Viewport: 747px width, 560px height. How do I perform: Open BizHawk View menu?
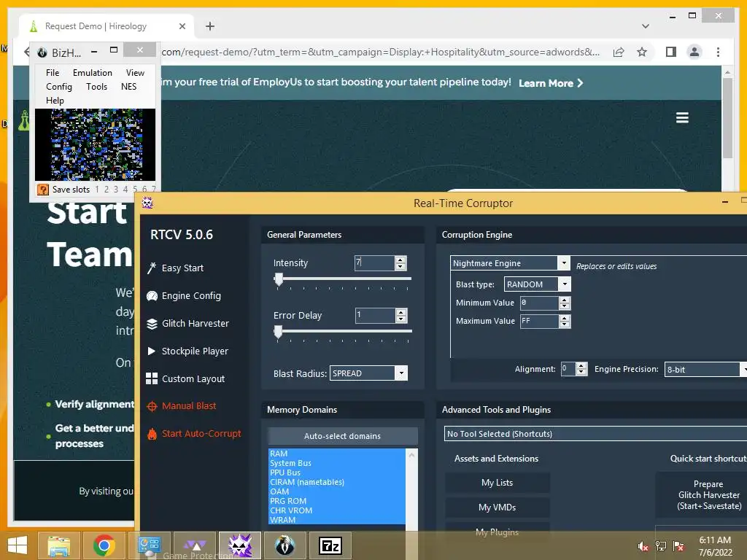coord(135,73)
